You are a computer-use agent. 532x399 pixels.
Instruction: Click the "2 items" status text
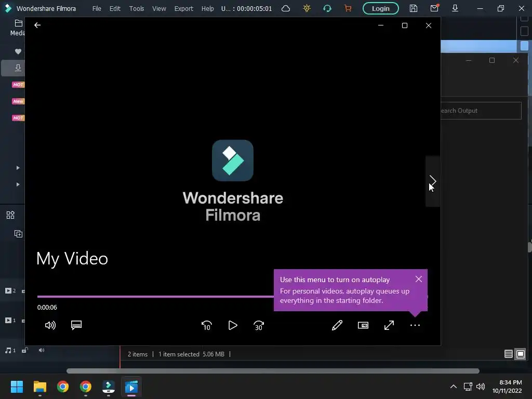click(x=137, y=354)
